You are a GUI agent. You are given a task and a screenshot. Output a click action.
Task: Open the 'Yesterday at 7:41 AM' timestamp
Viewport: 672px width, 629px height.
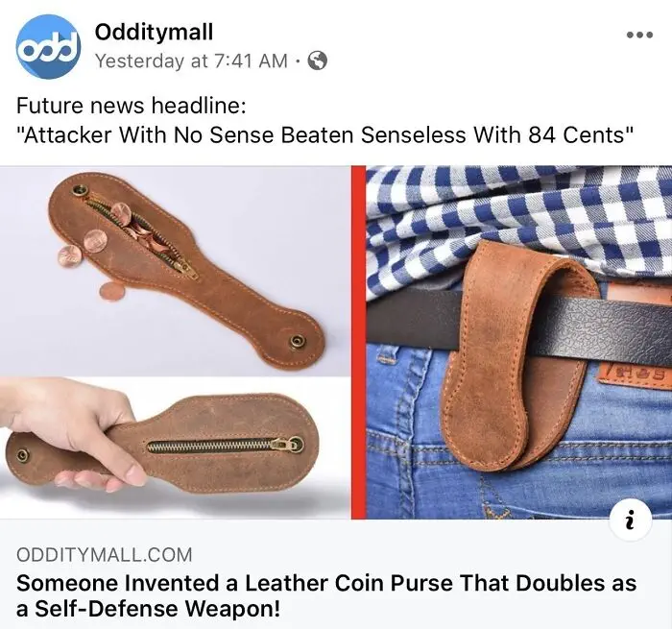pos(191,60)
